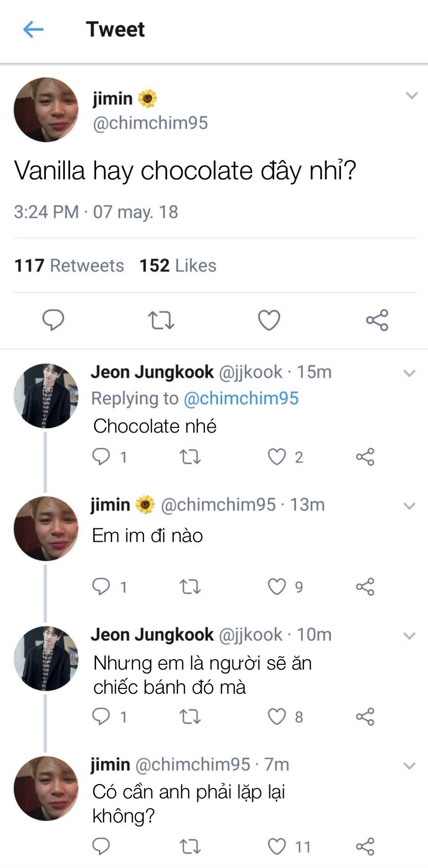This screenshot has height=868, width=428.
Task: Share the last tweet from jimin
Action: tap(365, 846)
